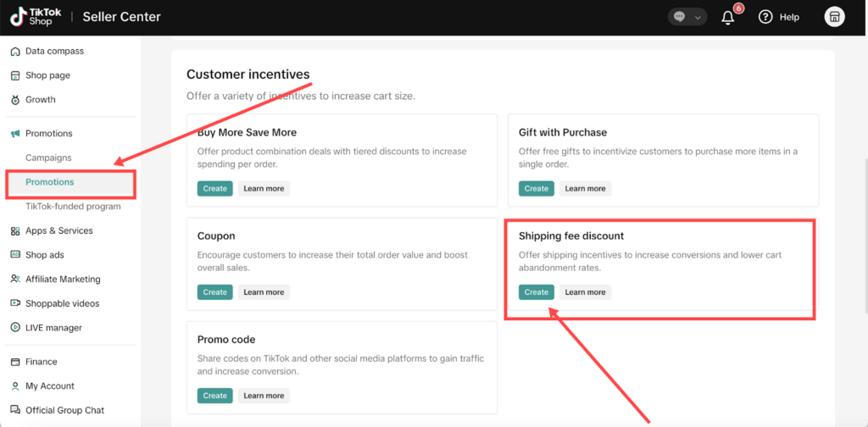868x427 pixels.
Task: Create a Buy More Save More promotion
Action: (x=214, y=188)
